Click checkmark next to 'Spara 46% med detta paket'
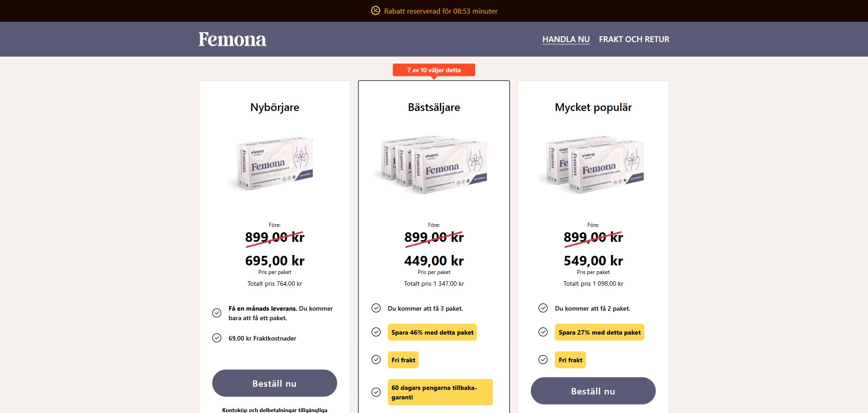 376,332
